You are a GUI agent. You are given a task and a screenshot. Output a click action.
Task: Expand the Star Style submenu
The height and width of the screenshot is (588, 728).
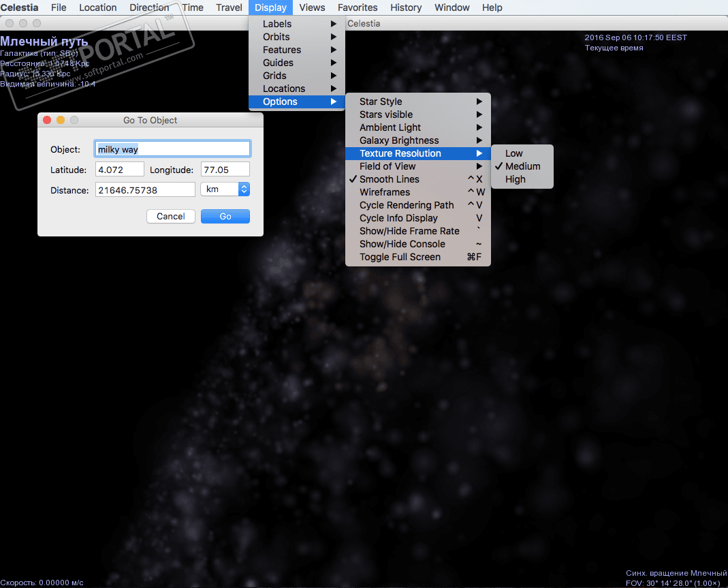coord(418,102)
